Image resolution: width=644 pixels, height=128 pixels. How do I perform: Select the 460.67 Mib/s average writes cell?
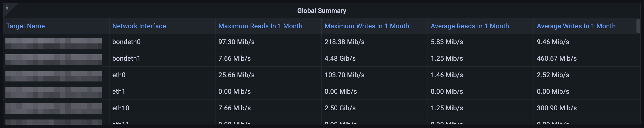[x=556, y=59]
